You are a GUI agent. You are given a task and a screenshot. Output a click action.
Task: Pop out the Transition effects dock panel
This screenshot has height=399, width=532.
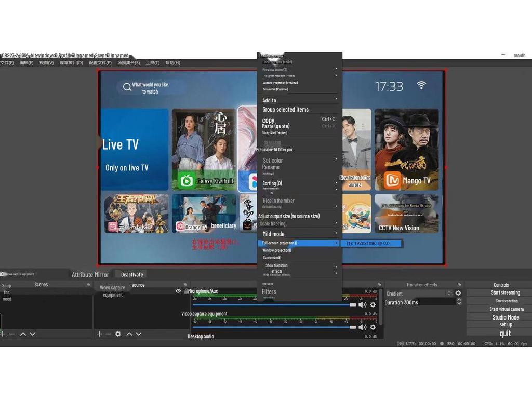coord(459,284)
